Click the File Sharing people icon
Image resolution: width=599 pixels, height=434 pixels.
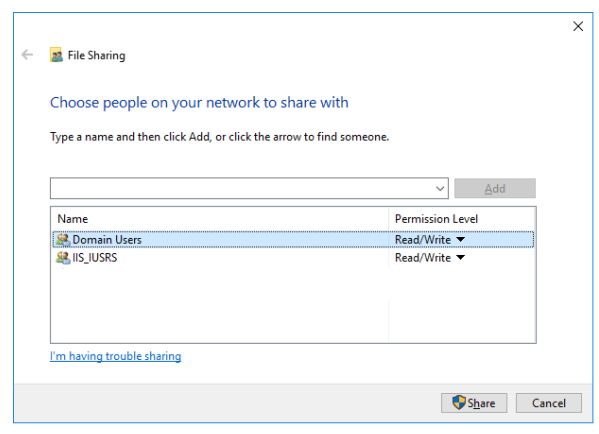(x=57, y=55)
